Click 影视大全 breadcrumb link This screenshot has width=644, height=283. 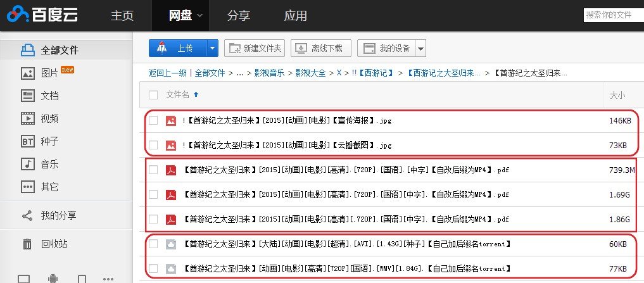pyautogui.click(x=310, y=73)
